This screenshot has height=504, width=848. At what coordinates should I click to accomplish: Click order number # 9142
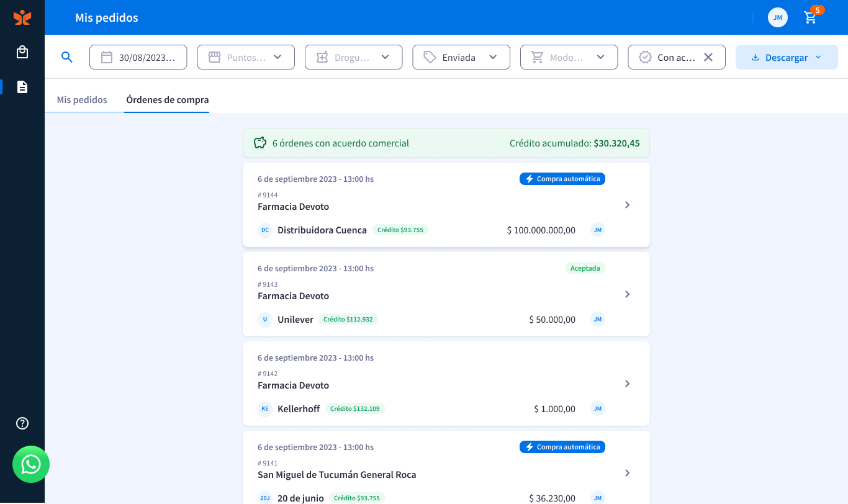point(268,374)
